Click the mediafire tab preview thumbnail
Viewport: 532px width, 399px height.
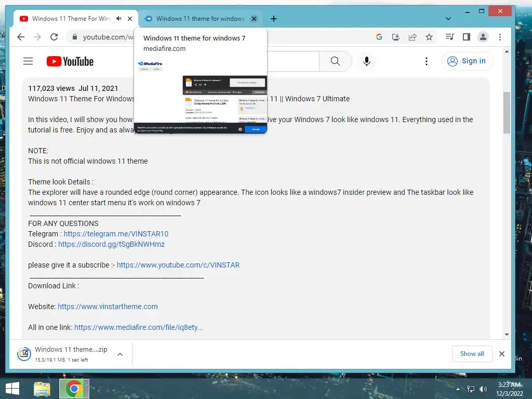click(201, 96)
